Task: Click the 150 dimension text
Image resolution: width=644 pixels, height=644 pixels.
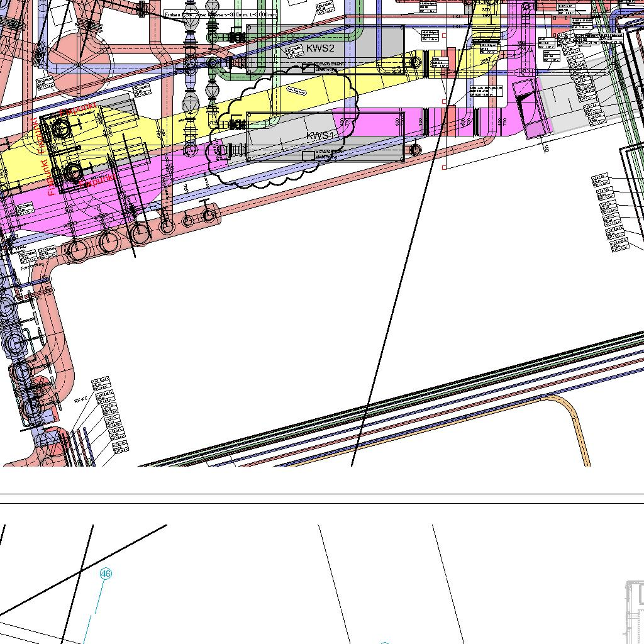Action: [545, 148]
